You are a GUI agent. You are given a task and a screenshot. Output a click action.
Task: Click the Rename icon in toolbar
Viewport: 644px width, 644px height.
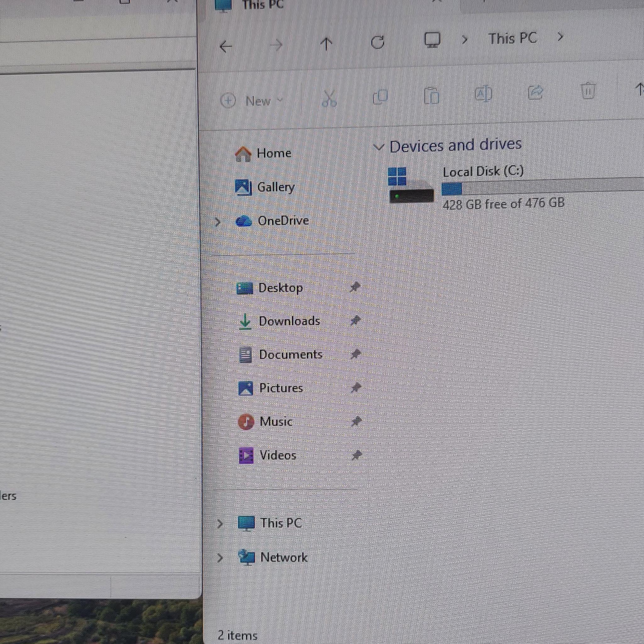[483, 94]
